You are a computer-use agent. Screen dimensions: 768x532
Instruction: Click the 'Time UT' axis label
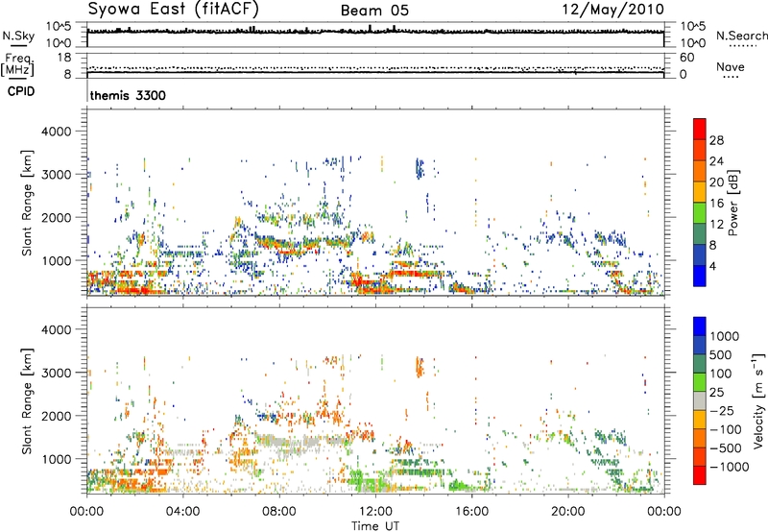pyautogui.click(x=375, y=525)
